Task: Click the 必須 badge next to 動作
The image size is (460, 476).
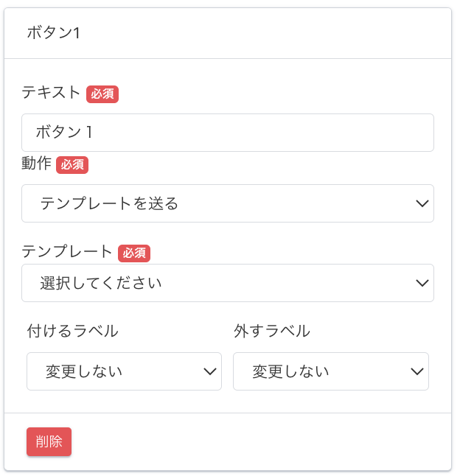Action: pos(72,165)
